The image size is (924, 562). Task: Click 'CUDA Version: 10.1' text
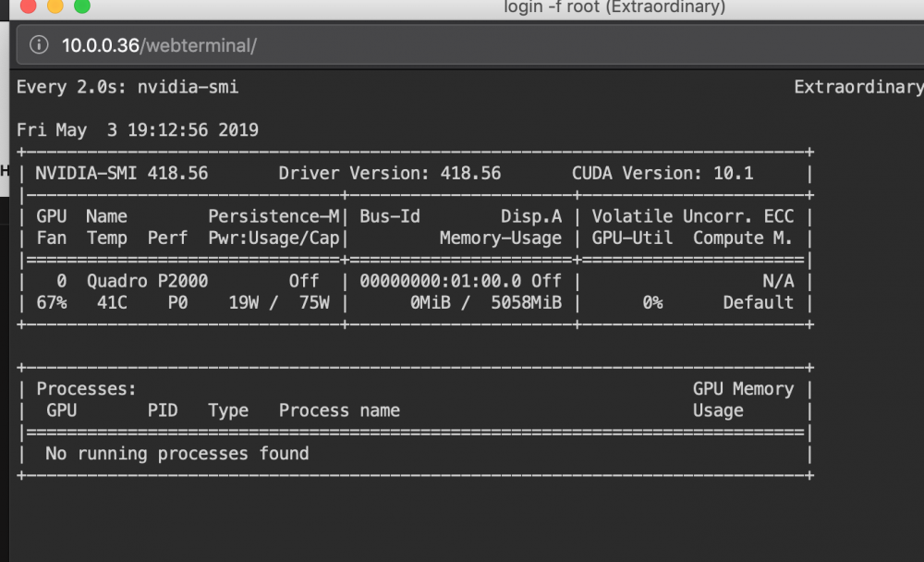click(x=663, y=174)
